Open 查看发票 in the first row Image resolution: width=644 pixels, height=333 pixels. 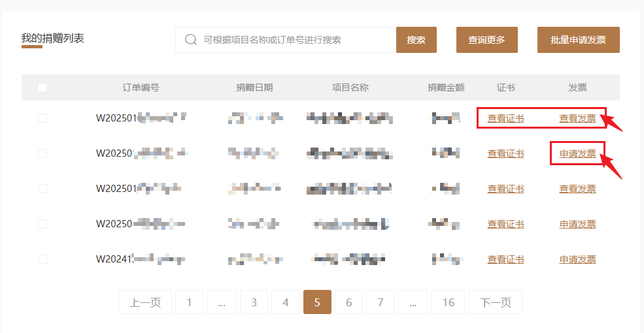[577, 119]
